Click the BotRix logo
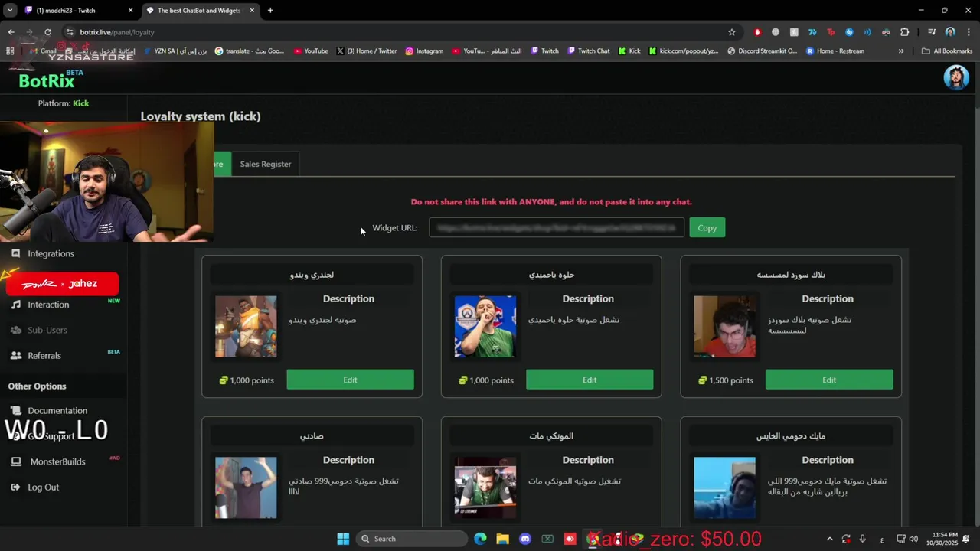 pyautogui.click(x=47, y=80)
